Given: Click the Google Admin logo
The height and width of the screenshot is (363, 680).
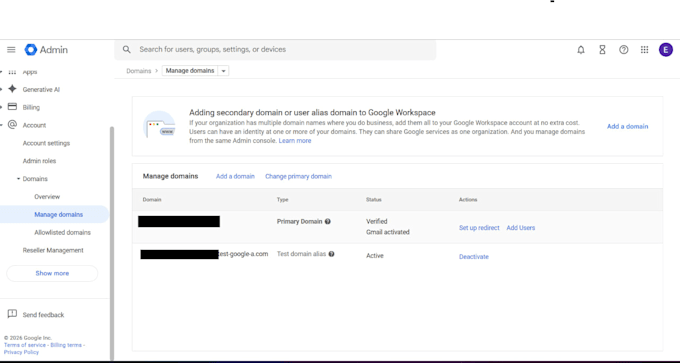Looking at the screenshot, I should point(46,50).
